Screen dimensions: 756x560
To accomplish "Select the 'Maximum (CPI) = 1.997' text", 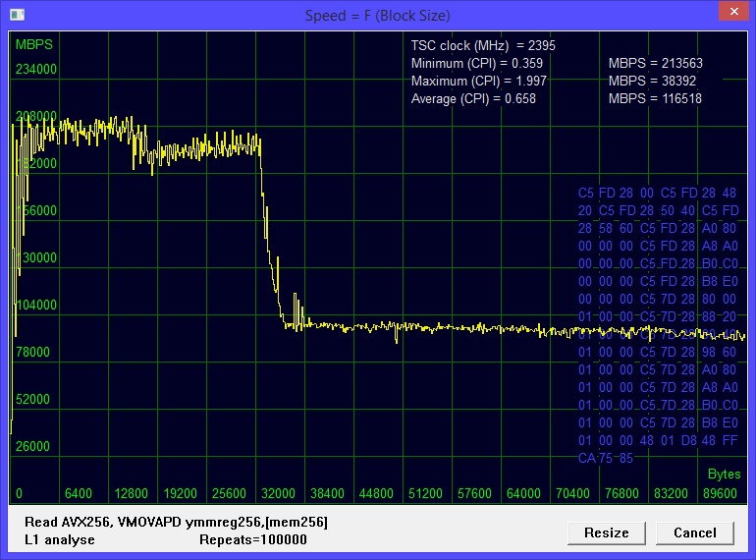I will (x=479, y=81).
